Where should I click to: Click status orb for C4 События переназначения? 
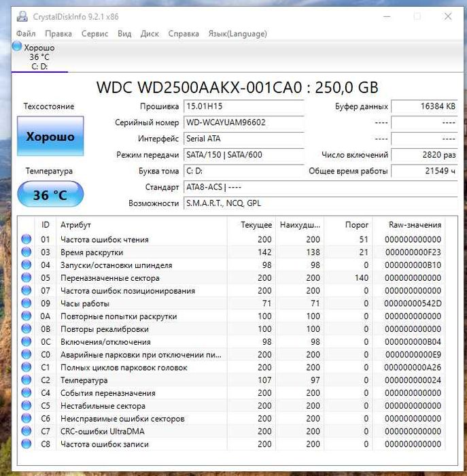[27, 393]
